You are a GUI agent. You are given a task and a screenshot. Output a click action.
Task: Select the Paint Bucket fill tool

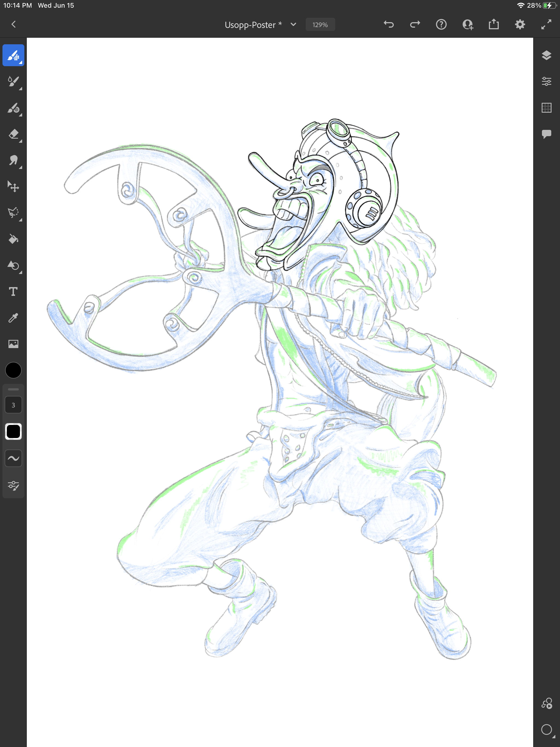coord(13,239)
